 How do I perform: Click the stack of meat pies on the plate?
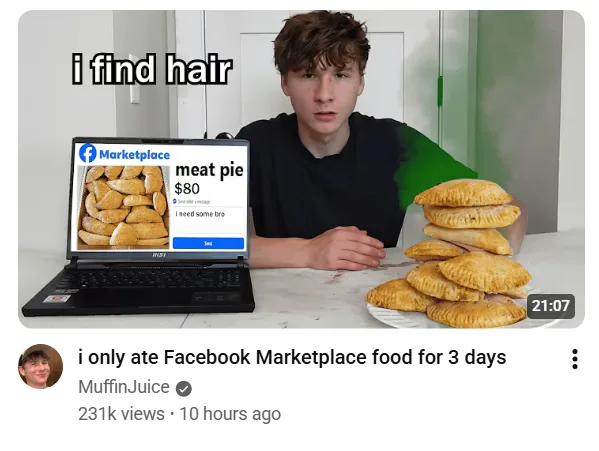point(452,254)
